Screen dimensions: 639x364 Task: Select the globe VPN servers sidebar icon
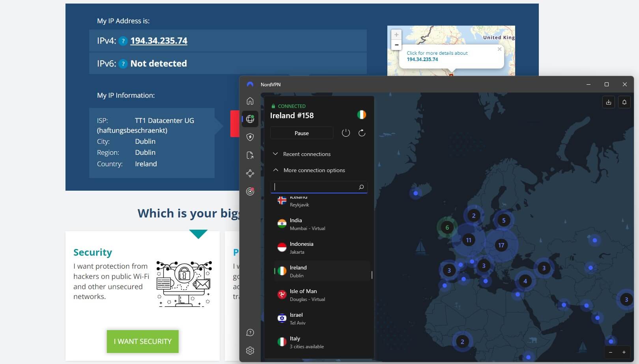coord(250,119)
